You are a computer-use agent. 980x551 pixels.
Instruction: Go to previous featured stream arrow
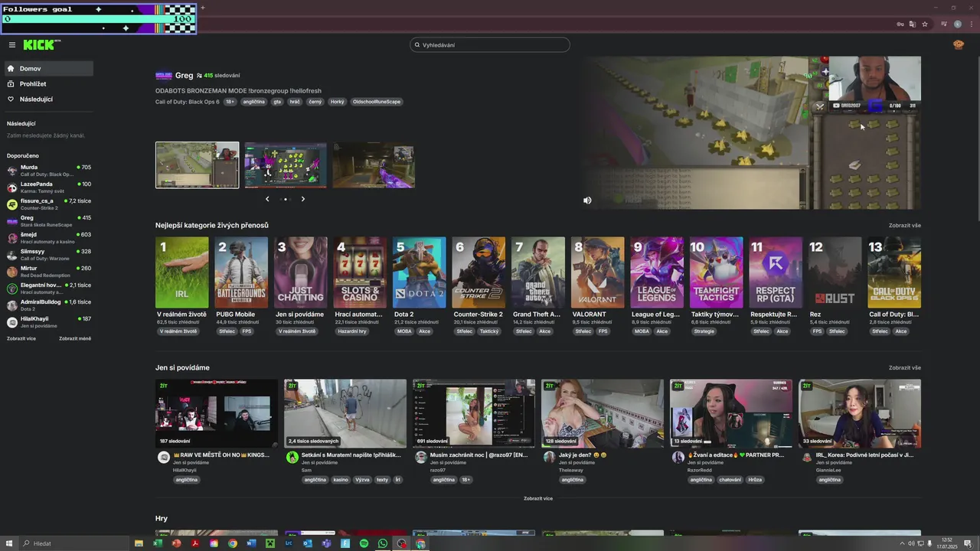[267, 199]
